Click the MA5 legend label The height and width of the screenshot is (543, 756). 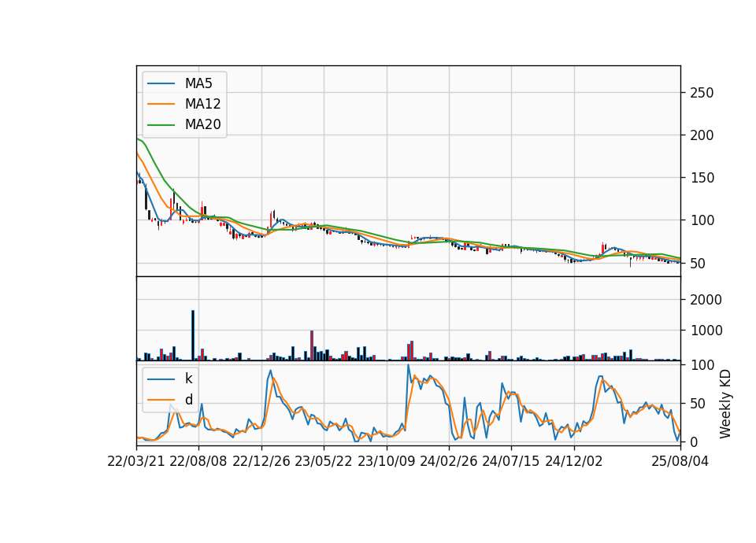198,83
